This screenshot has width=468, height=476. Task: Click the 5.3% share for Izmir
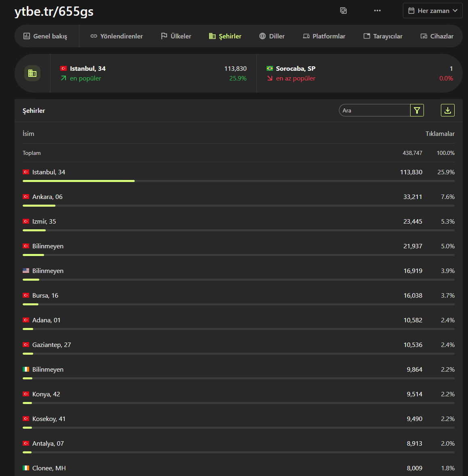[x=448, y=222]
